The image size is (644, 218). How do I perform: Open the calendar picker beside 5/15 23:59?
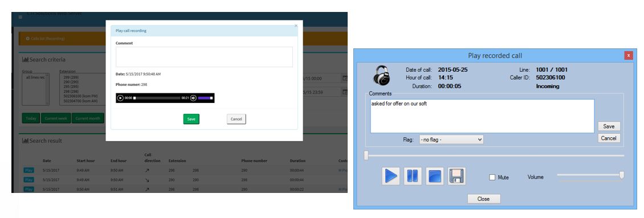pyautogui.click(x=345, y=92)
